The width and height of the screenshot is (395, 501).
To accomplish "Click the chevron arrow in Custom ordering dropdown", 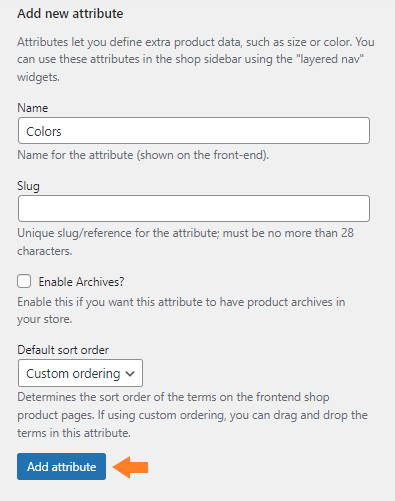I will 130,374.
